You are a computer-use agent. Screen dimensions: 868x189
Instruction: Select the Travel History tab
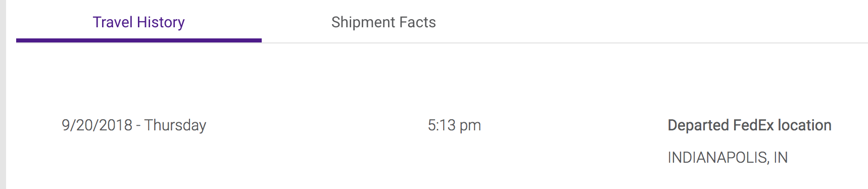coord(139,22)
